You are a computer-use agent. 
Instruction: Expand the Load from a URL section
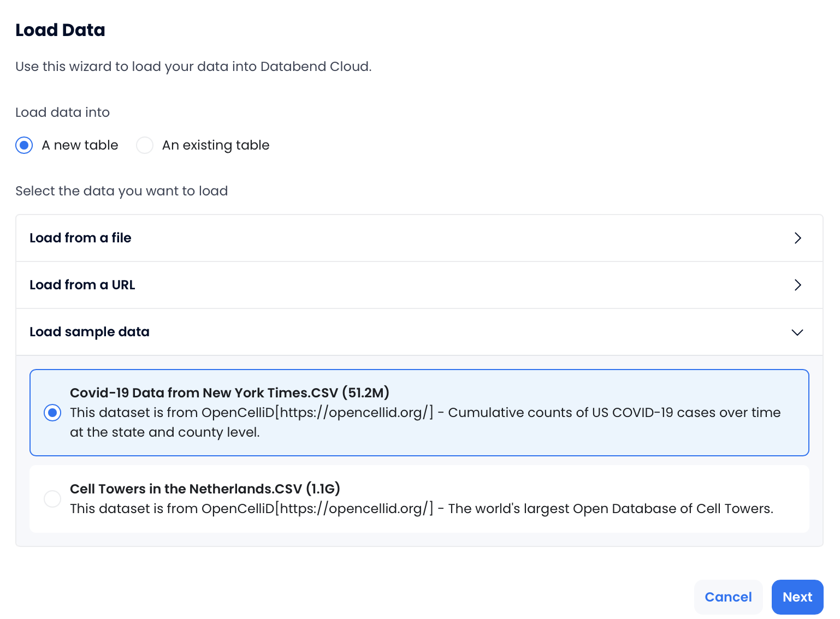419,285
